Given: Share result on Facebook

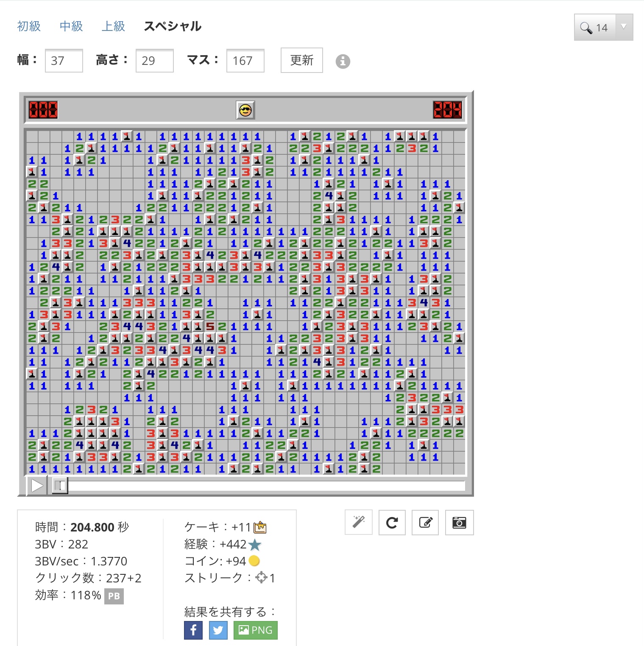Looking at the screenshot, I should tap(193, 630).
